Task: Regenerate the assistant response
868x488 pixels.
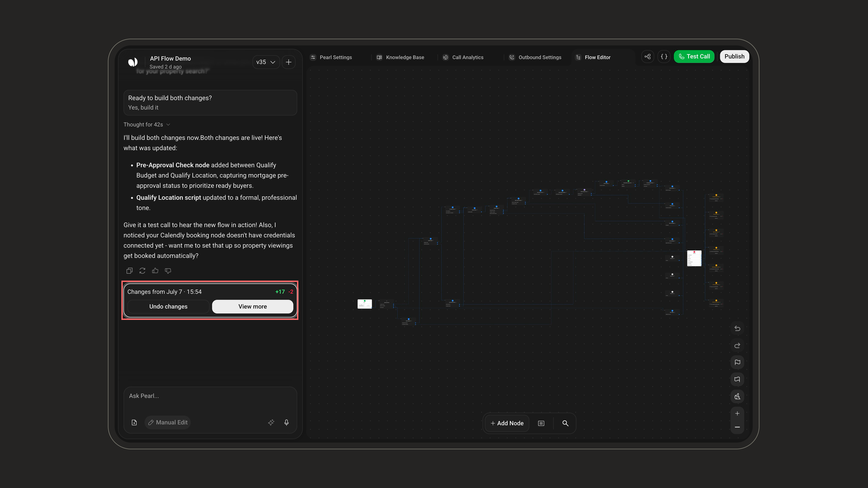Action: (x=142, y=271)
